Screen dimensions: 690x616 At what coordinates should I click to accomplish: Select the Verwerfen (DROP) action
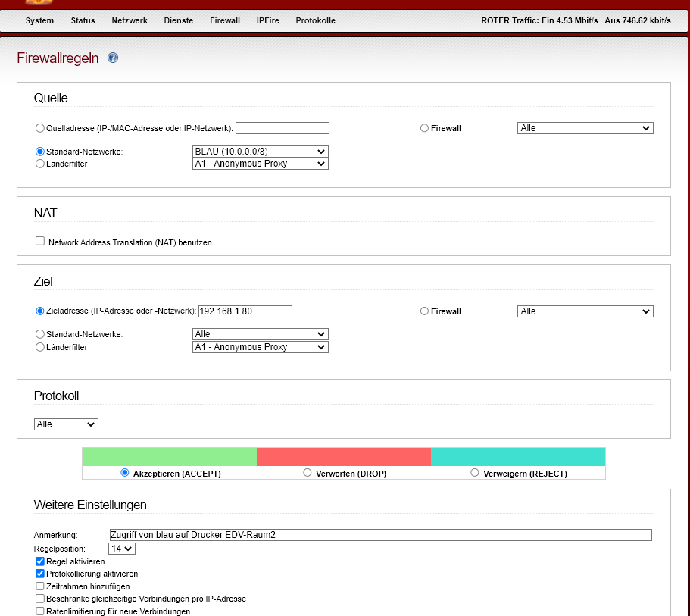tap(308, 473)
